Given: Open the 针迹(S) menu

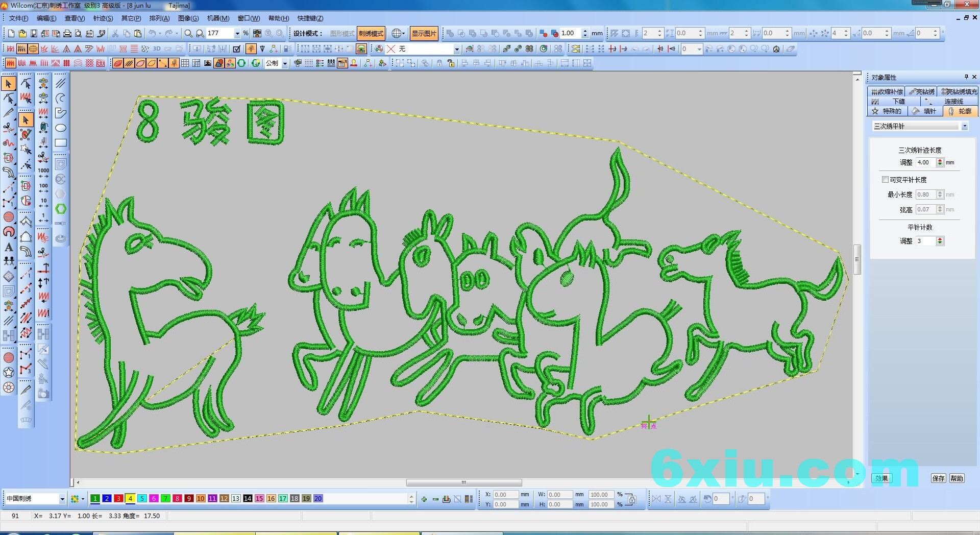Looking at the screenshot, I should click(103, 18).
